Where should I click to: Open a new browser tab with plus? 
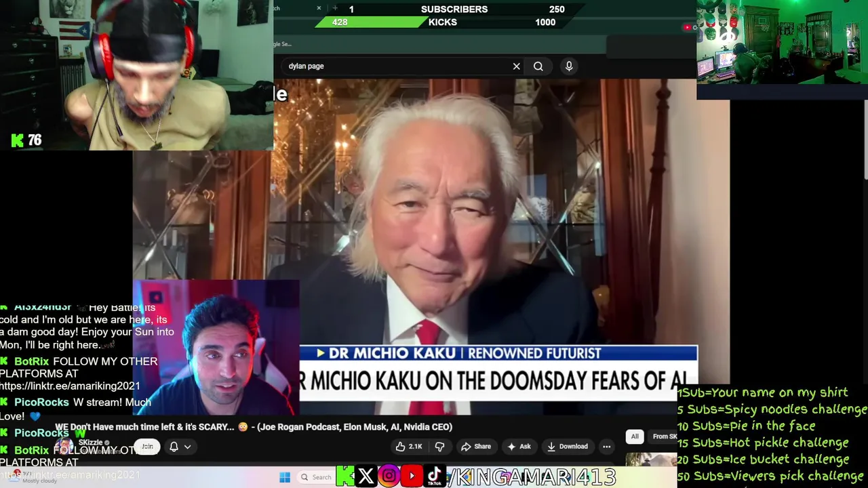[335, 8]
